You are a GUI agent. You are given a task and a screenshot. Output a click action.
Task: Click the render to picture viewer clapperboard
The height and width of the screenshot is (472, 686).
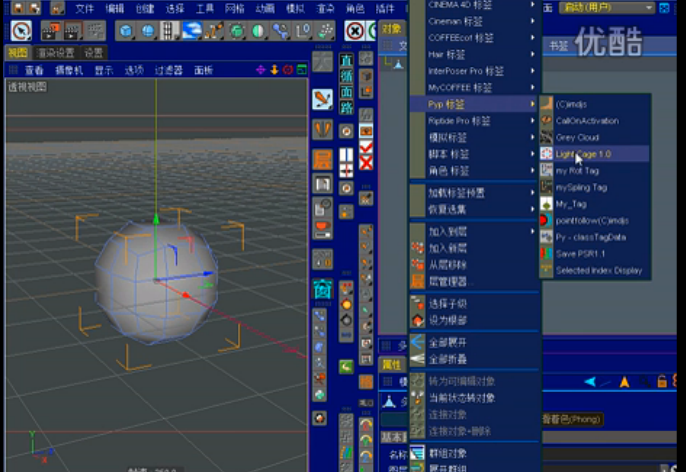pos(73,31)
